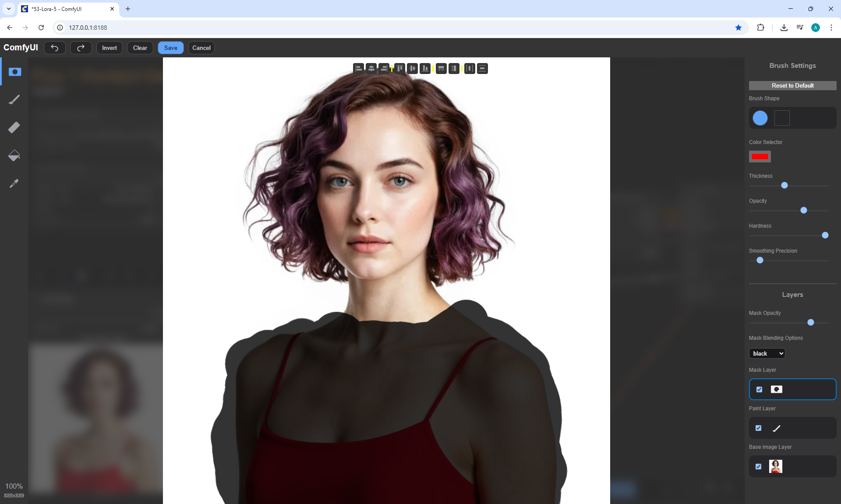The width and height of the screenshot is (841, 504).
Task: Select the eraser tool
Action: (x=14, y=127)
